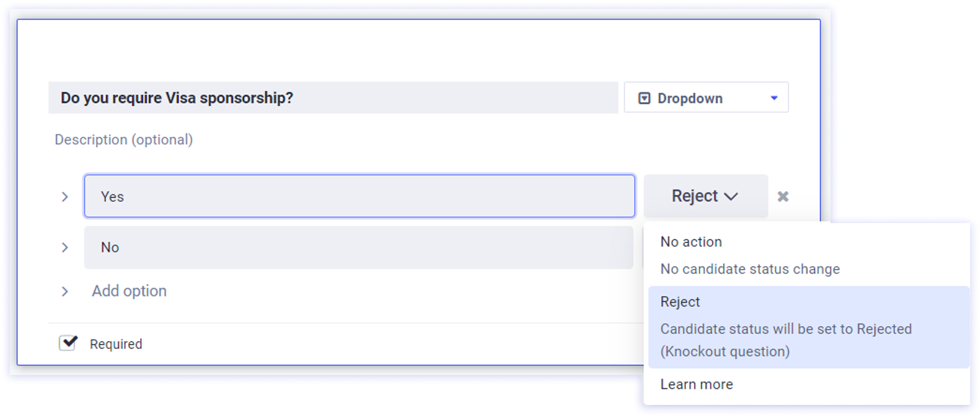Click the chevron next to 'Add option'

coord(65,291)
